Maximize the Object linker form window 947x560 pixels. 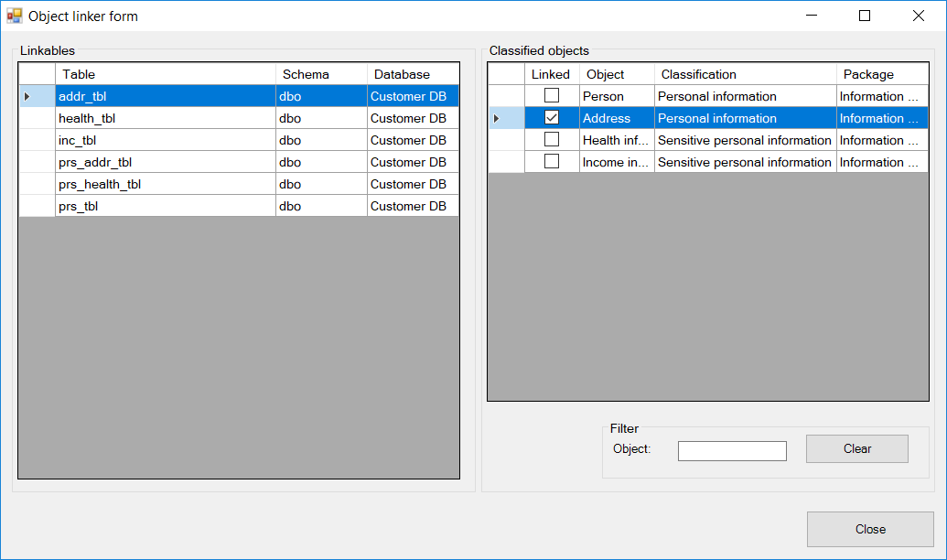point(865,16)
